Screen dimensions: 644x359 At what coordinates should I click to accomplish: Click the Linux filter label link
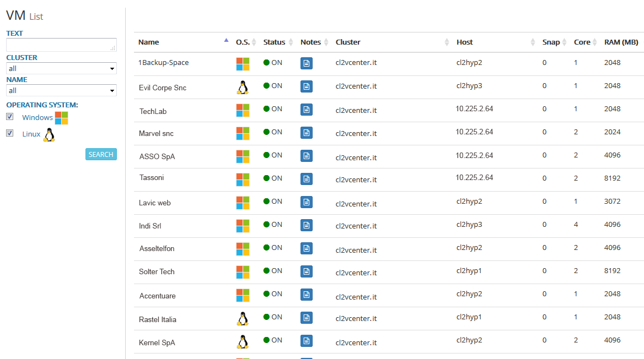click(31, 134)
